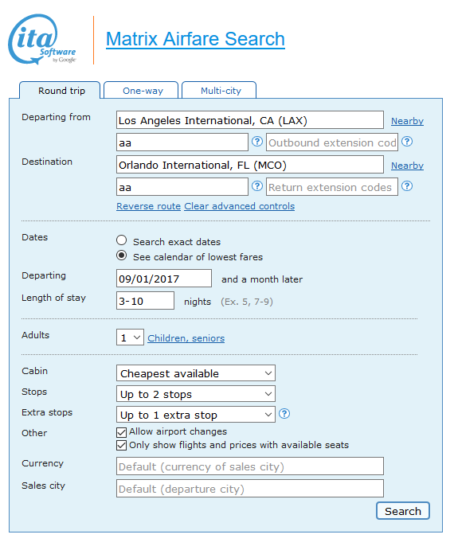
Task: Switch to the Multi-city tab
Action: click(x=219, y=90)
